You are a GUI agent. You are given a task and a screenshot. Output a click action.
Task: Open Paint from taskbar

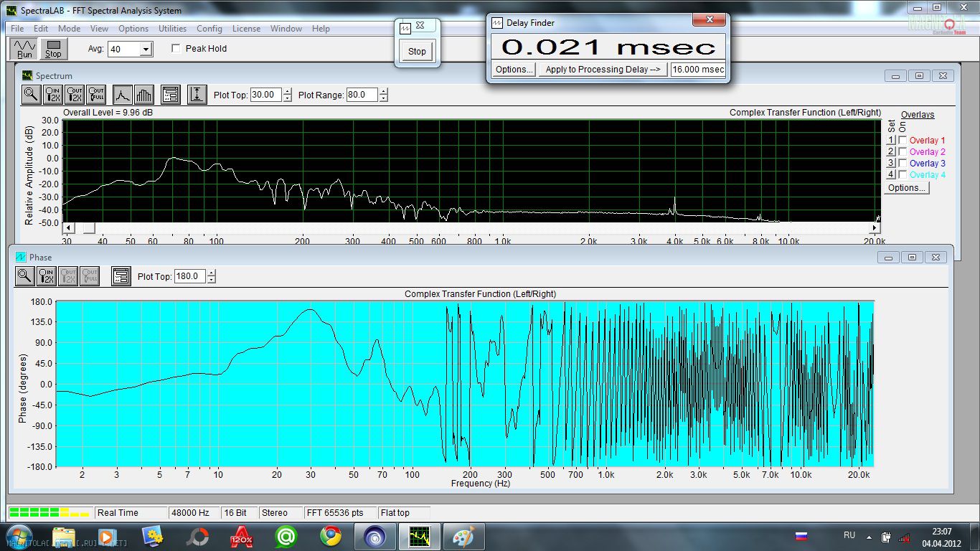click(463, 537)
